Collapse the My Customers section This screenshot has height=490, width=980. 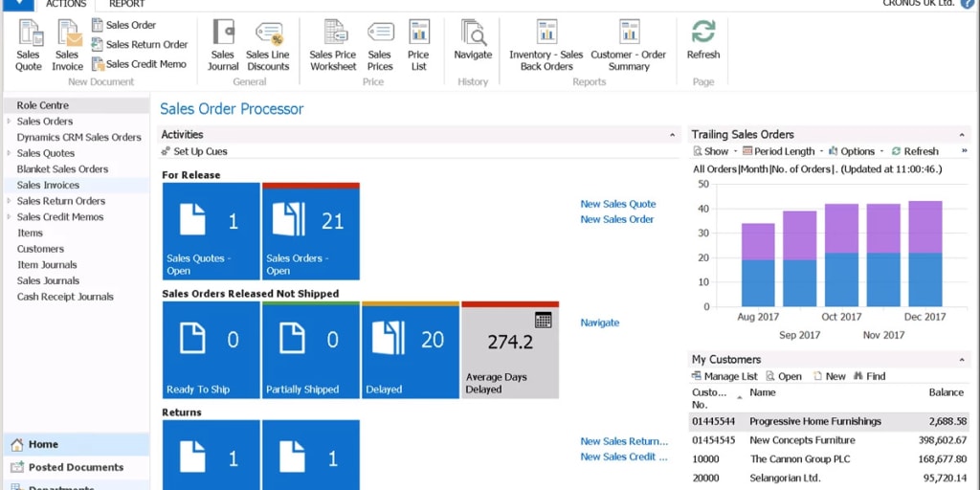click(x=961, y=360)
